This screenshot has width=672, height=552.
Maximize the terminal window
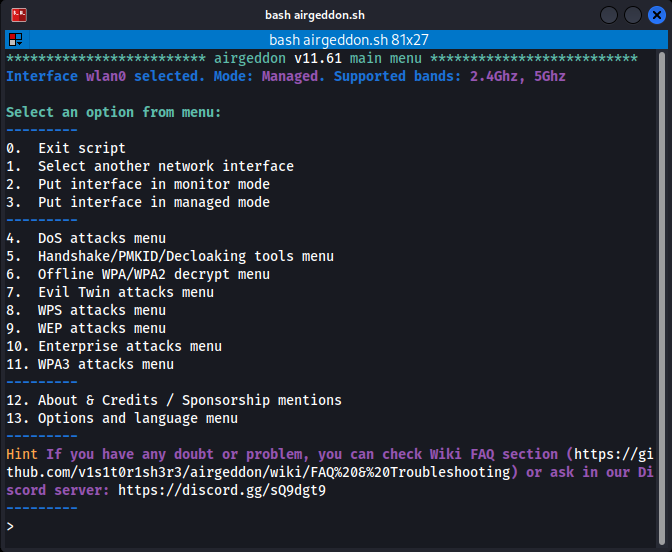633,15
